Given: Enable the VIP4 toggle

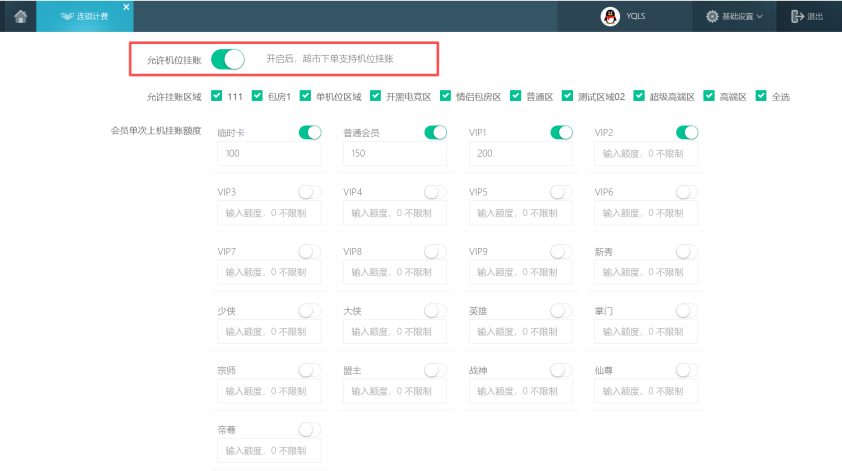Looking at the screenshot, I should click(x=435, y=192).
